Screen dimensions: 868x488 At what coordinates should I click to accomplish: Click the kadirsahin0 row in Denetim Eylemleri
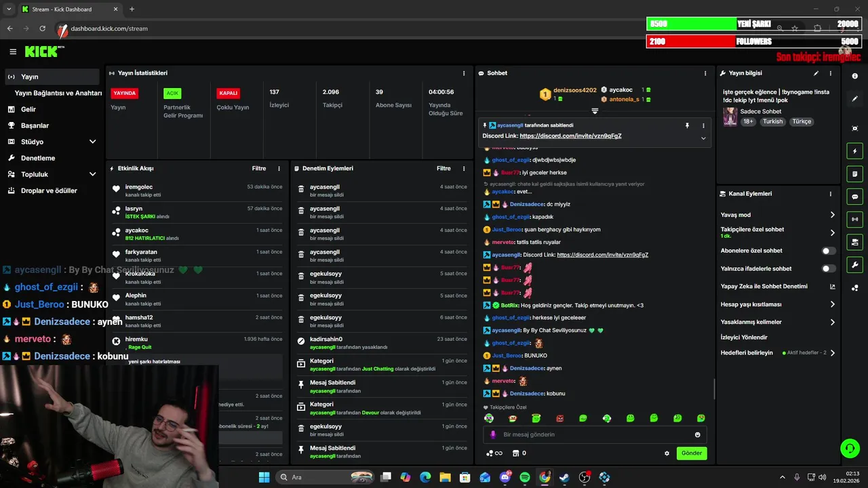[382, 343]
